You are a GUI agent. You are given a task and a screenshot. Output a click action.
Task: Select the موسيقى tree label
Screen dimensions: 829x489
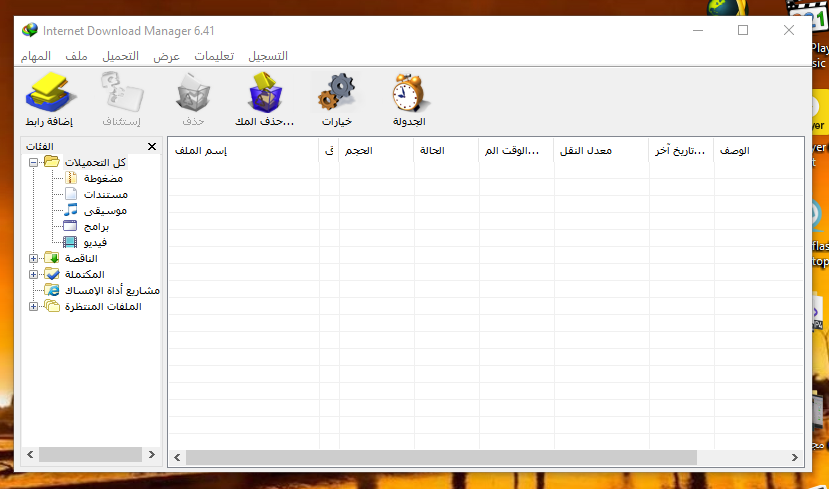click(x=105, y=211)
